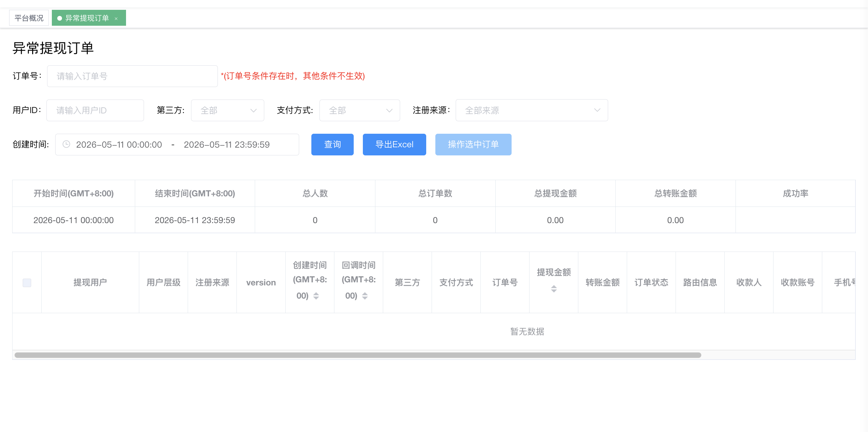
Task: Click the clock icon in 创建时间
Action: pyautogui.click(x=66, y=144)
